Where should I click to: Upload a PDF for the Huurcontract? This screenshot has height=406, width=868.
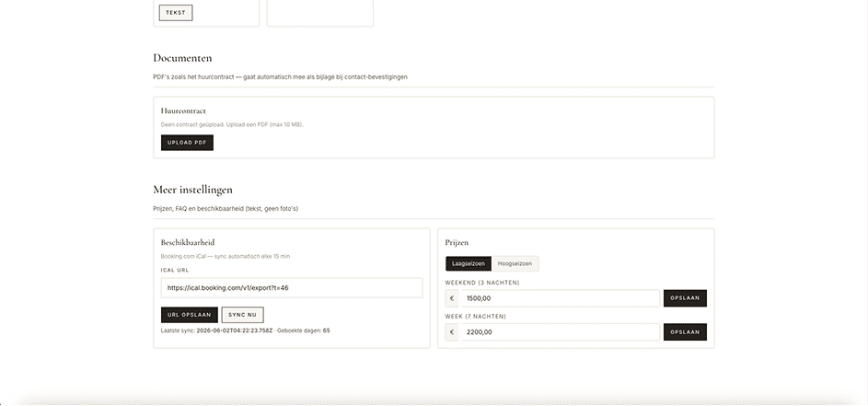pos(187,143)
